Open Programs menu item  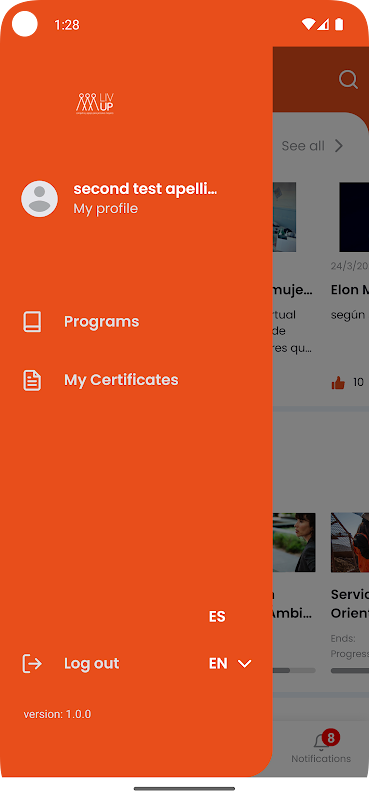click(x=102, y=322)
